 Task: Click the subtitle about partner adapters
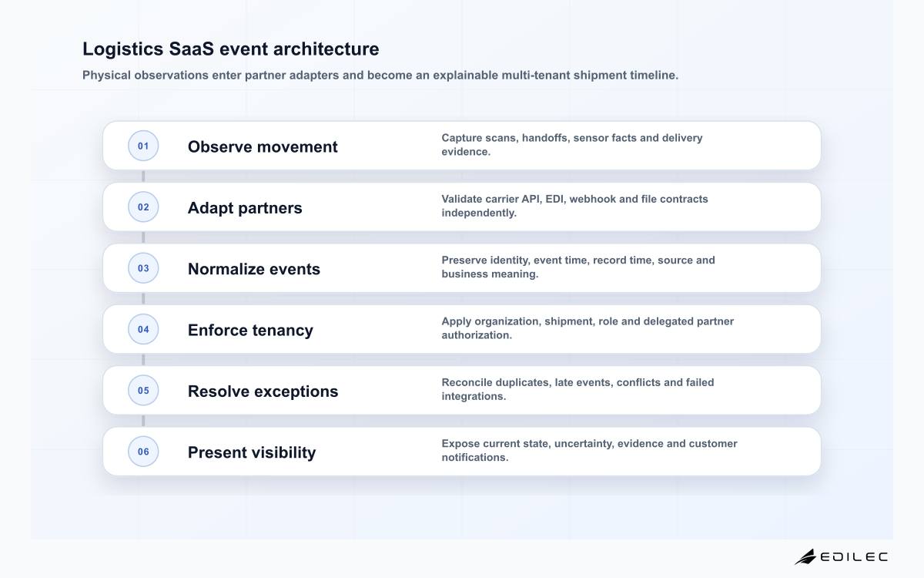point(380,76)
